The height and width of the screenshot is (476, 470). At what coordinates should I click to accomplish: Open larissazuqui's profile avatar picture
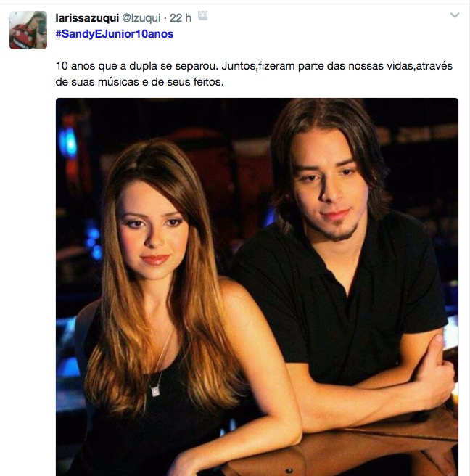click(x=28, y=30)
